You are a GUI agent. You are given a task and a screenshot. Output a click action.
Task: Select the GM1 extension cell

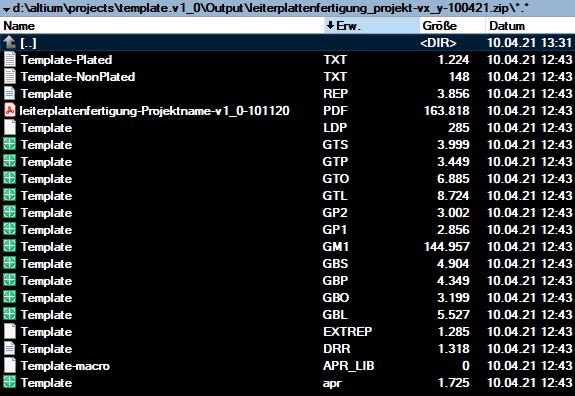tap(335, 246)
